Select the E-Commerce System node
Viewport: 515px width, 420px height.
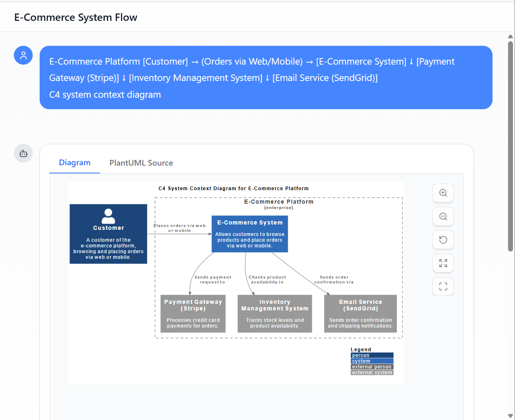pyautogui.click(x=250, y=234)
